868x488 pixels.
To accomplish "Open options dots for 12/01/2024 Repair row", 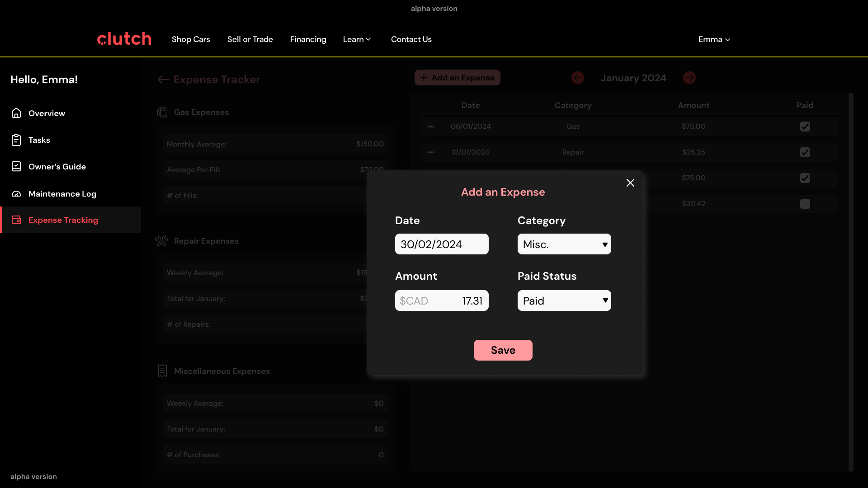I will tap(431, 152).
